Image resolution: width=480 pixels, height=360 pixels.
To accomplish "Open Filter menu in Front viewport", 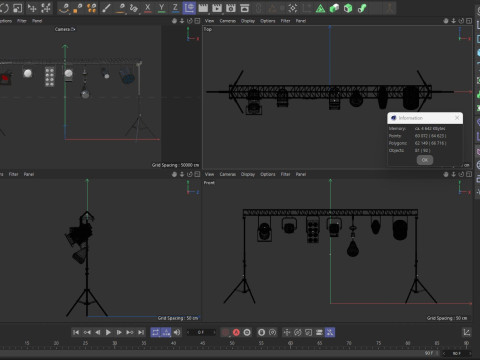I will 285,174.
